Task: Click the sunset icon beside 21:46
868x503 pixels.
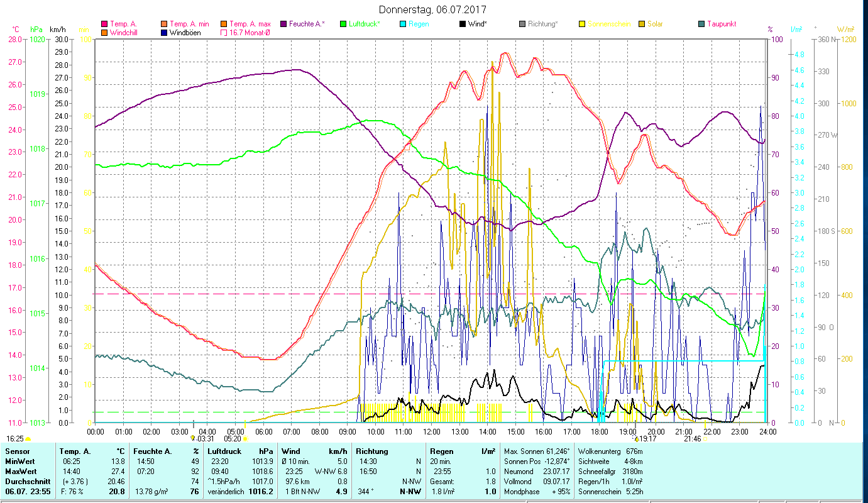Action: [x=706, y=439]
